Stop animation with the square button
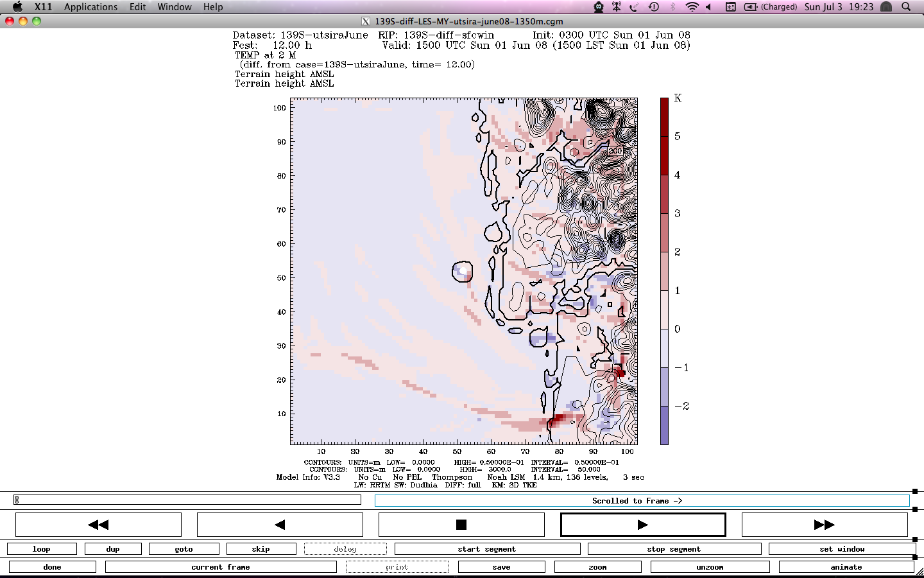Image resolution: width=924 pixels, height=578 pixels. [x=461, y=525]
